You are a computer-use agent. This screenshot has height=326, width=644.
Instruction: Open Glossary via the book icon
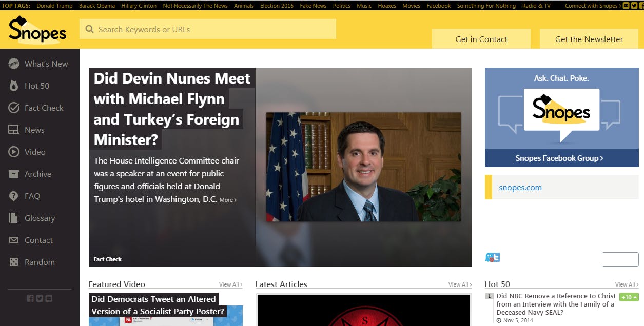pyautogui.click(x=14, y=218)
